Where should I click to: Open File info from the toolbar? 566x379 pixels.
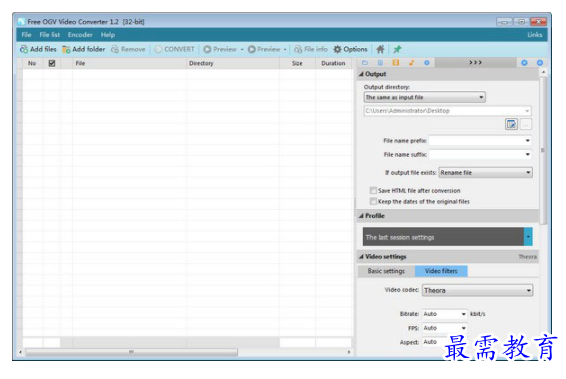pyautogui.click(x=311, y=49)
